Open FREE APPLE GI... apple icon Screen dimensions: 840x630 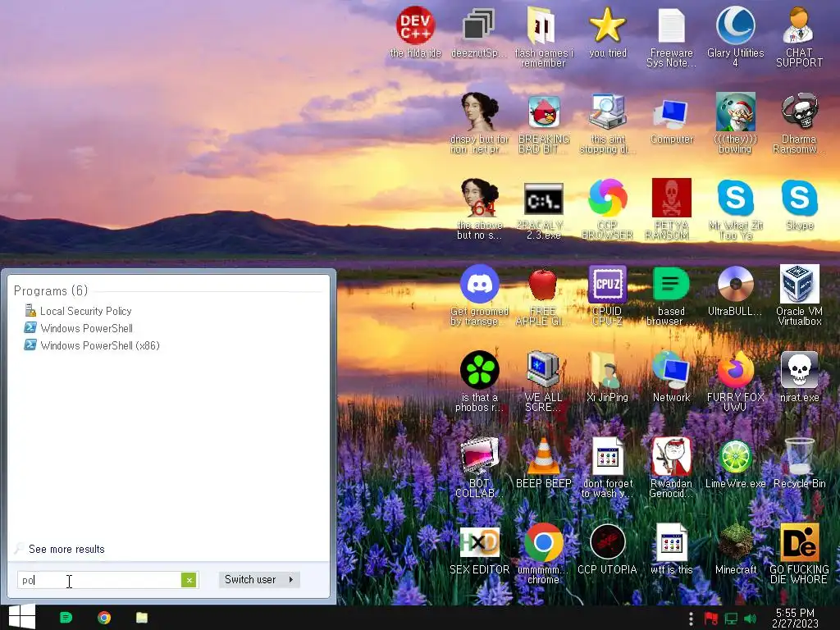tap(543, 285)
